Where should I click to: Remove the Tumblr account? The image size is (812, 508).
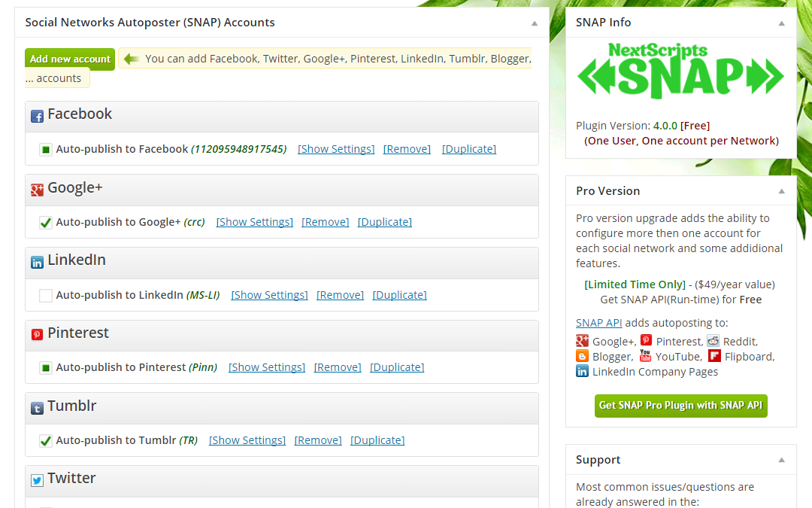click(x=318, y=440)
